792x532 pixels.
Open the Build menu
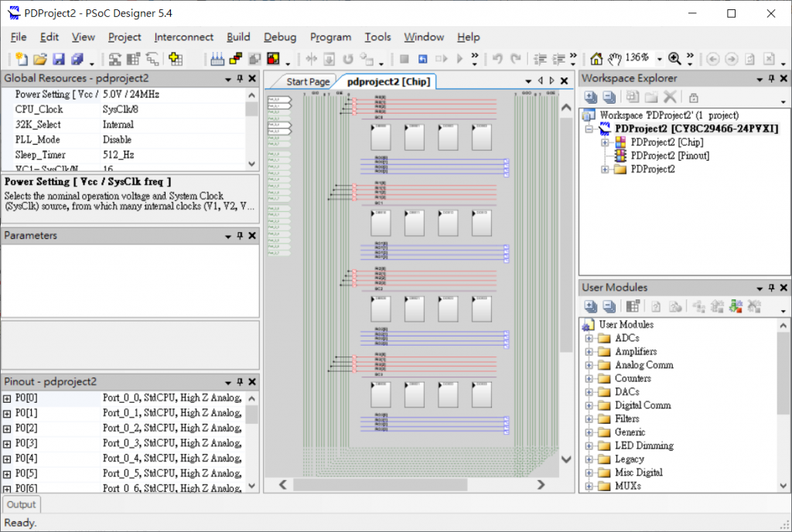pos(238,37)
